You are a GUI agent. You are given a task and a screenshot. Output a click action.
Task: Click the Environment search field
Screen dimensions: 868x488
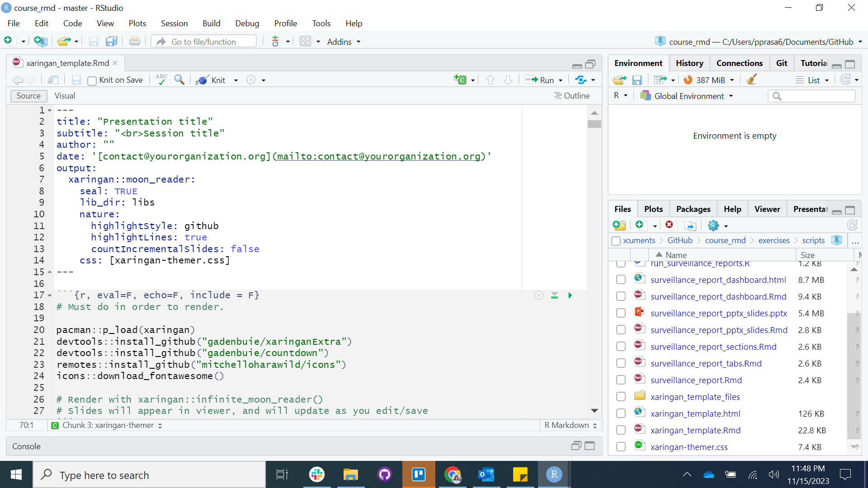click(811, 96)
